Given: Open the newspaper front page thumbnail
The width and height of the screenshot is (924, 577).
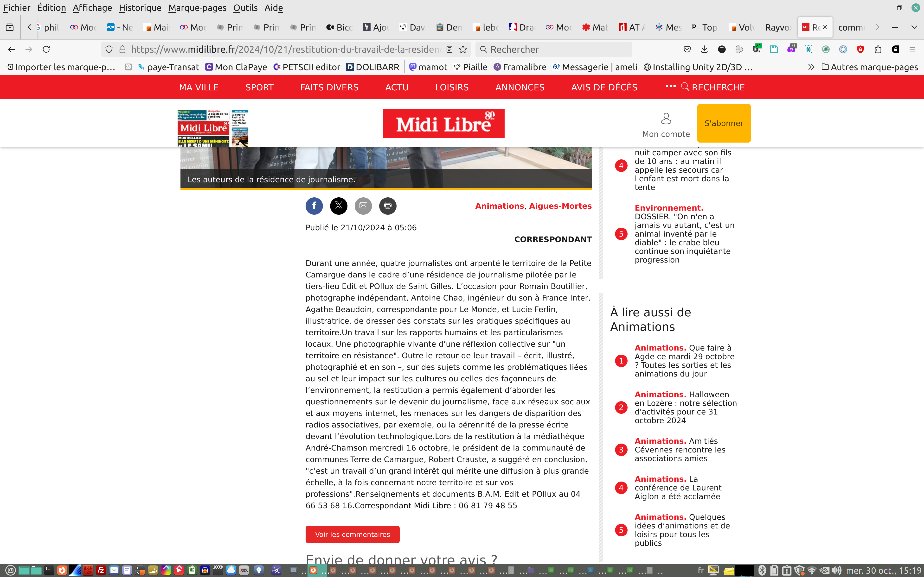Looking at the screenshot, I should (213, 129).
